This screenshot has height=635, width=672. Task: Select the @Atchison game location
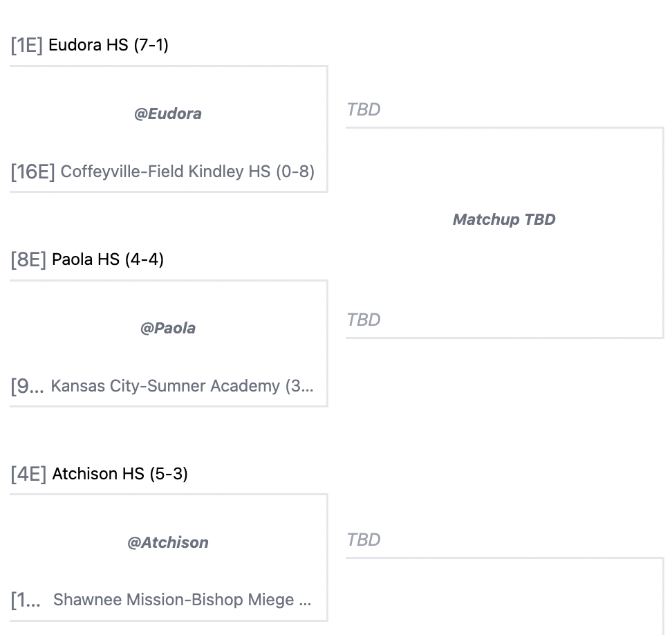point(168,542)
